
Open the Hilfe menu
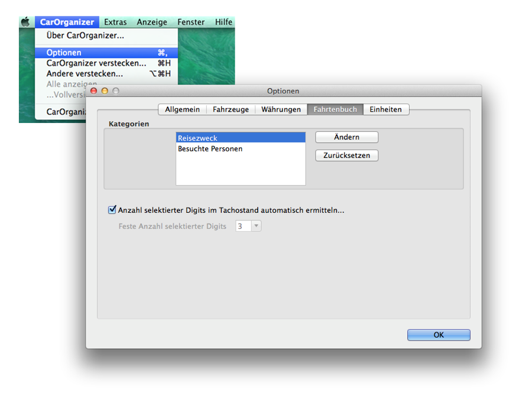tap(223, 22)
